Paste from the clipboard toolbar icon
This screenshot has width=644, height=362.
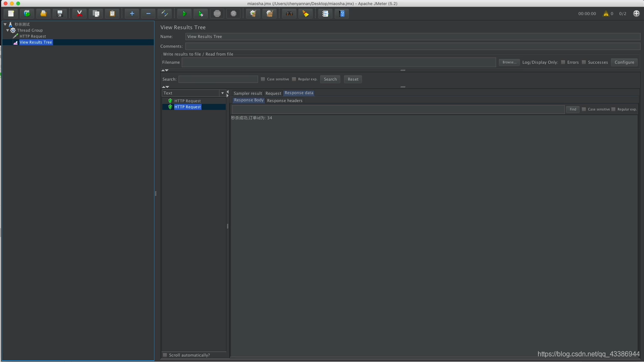pos(112,13)
